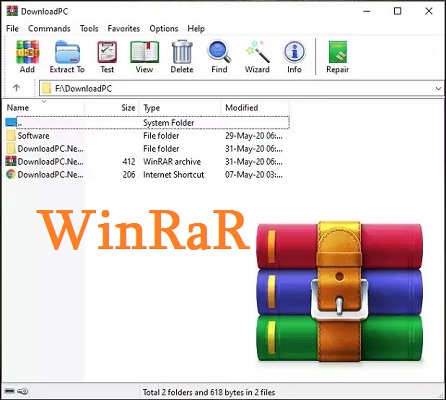This screenshot has height=400, width=446.
Task: Run the Test archive tool
Action: [107, 56]
